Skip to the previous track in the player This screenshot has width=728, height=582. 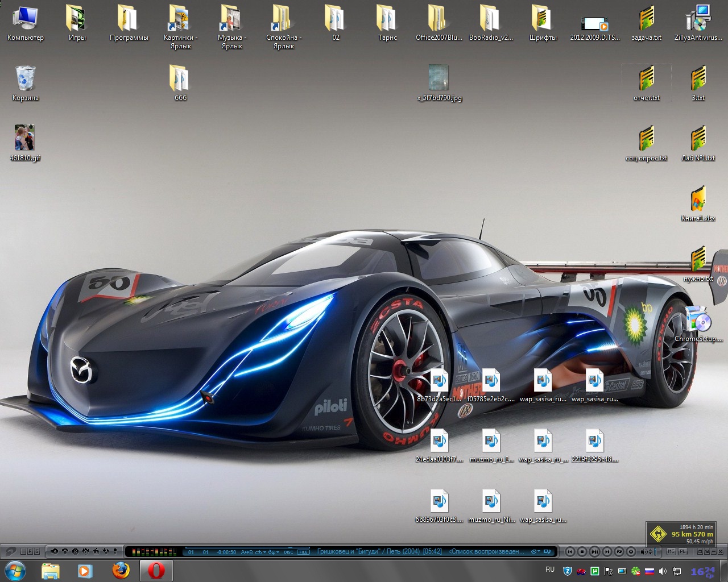pyautogui.click(x=570, y=551)
